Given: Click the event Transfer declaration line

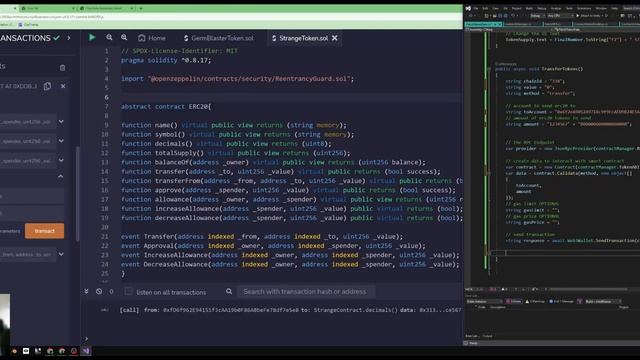Looking at the screenshot, I should [262, 237].
